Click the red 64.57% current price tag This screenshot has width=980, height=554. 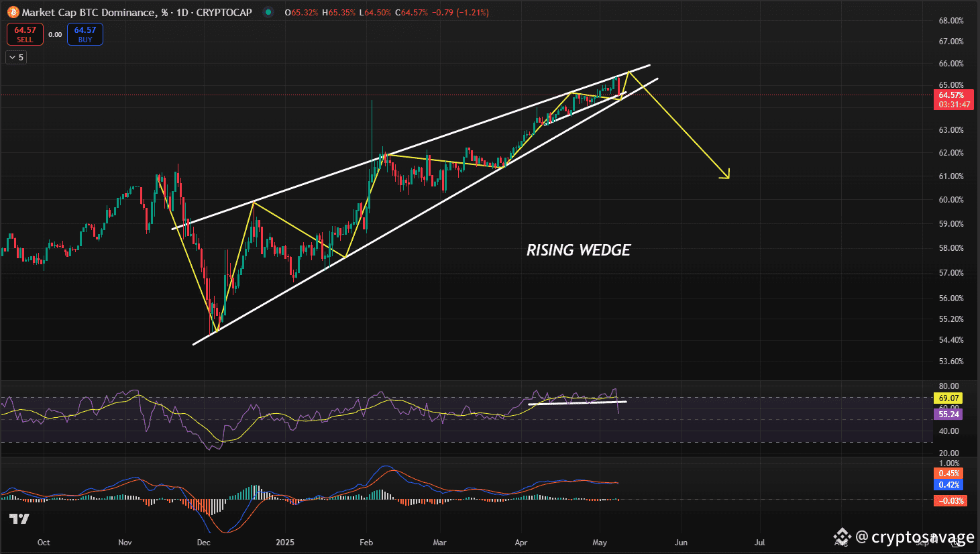[952, 95]
